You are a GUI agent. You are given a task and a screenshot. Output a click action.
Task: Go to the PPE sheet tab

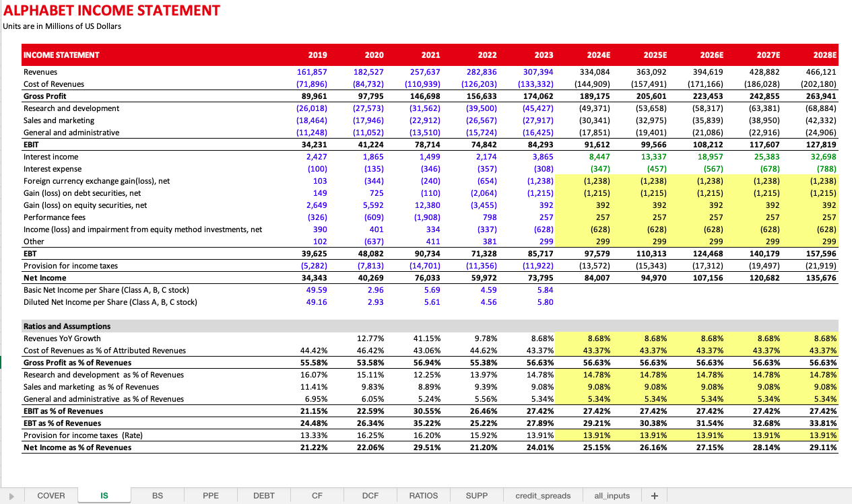[211, 495]
